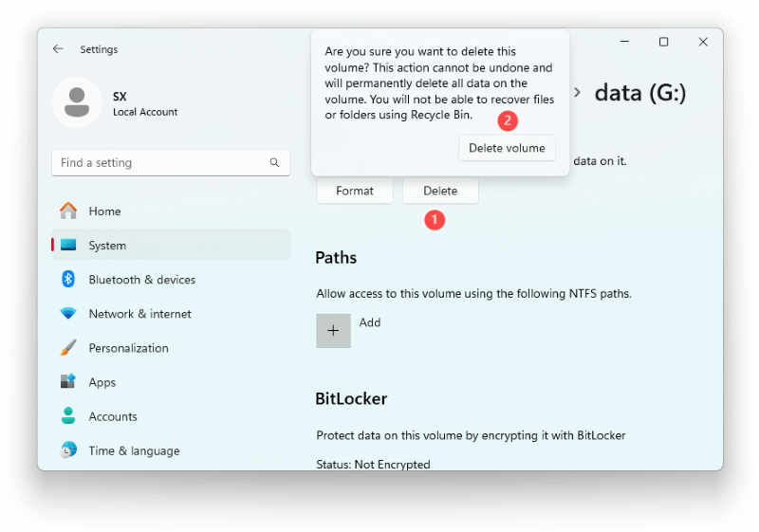Open Time & language settings
Viewport: 759px width, 532px height.
pyautogui.click(x=171, y=449)
